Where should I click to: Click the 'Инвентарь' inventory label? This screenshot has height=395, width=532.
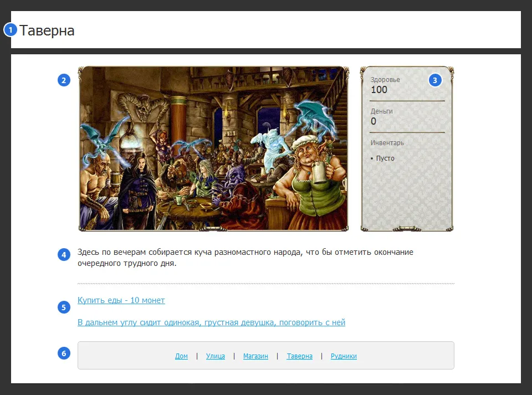[387, 143]
